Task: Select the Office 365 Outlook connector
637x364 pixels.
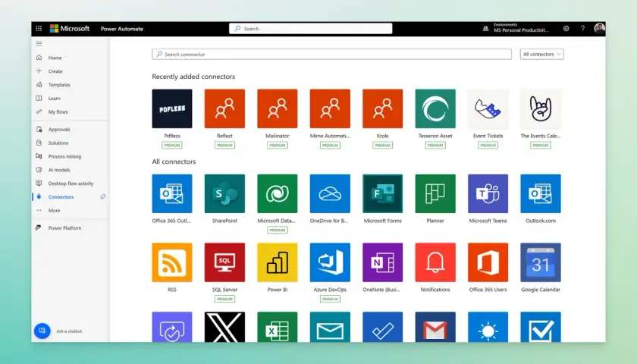Action: pos(172,194)
